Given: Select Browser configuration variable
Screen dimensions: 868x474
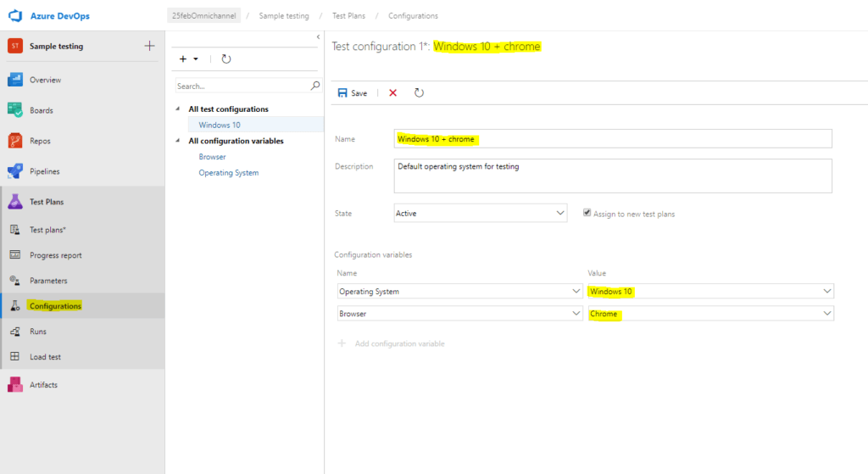Looking at the screenshot, I should pos(212,157).
